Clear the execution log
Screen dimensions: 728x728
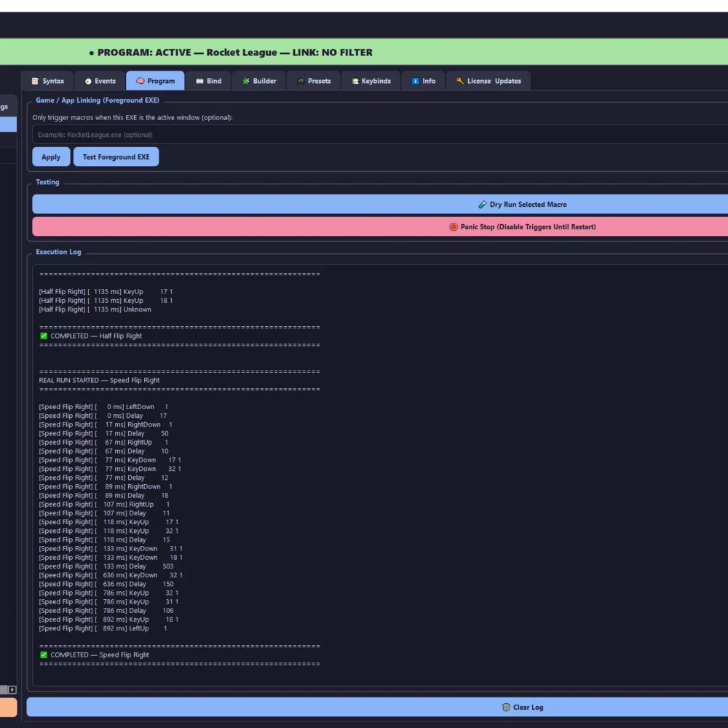coord(377,707)
